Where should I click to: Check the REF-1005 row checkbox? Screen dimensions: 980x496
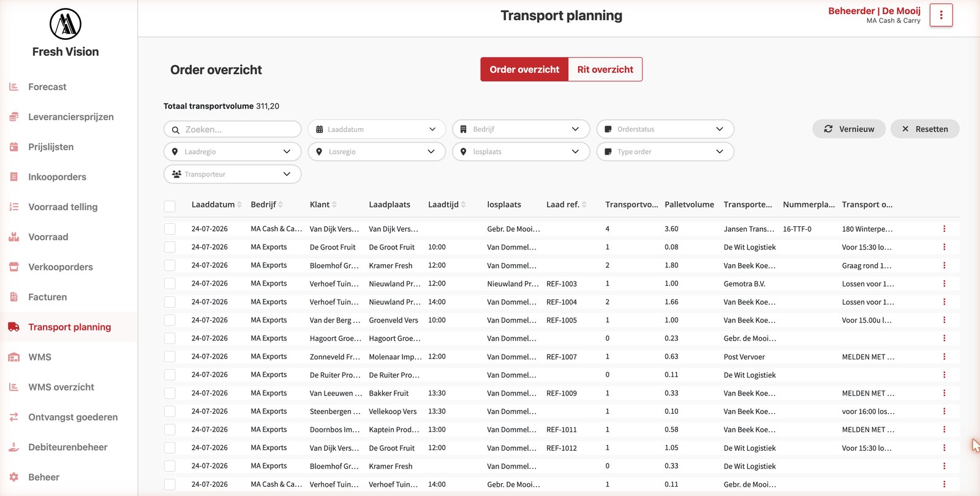coord(170,320)
